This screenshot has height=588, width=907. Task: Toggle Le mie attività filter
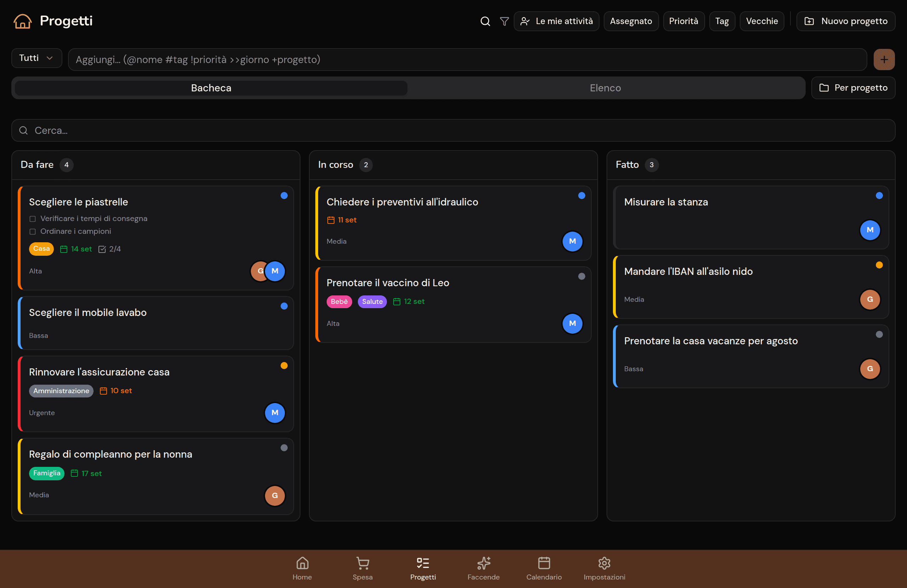tap(556, 21)
